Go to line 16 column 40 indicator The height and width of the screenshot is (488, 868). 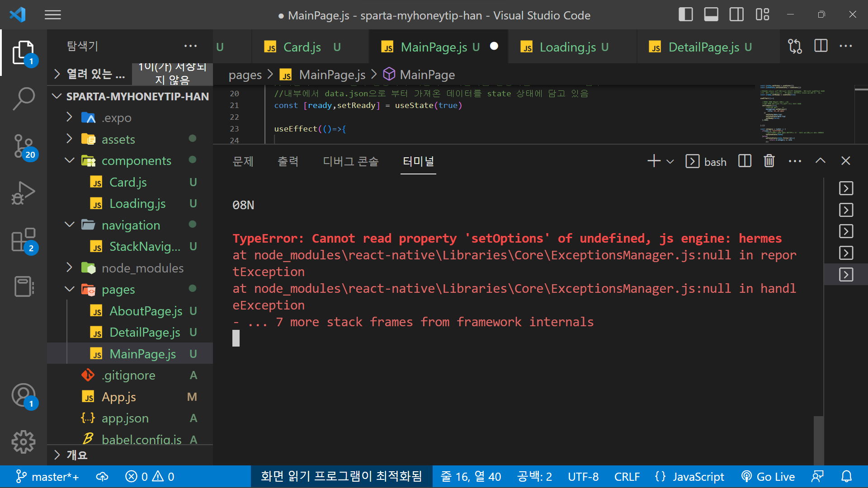pos(471,477)
